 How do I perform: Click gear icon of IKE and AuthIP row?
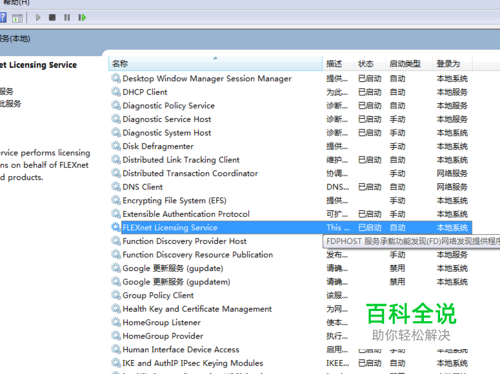click(116, 363)
